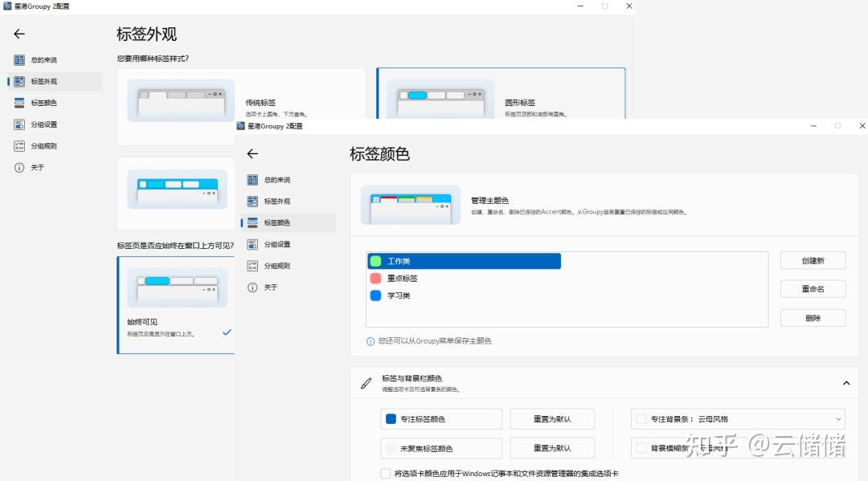Click the blue 专注标签颜色 color swatch

pyautogui.click(x=389, y=418)
